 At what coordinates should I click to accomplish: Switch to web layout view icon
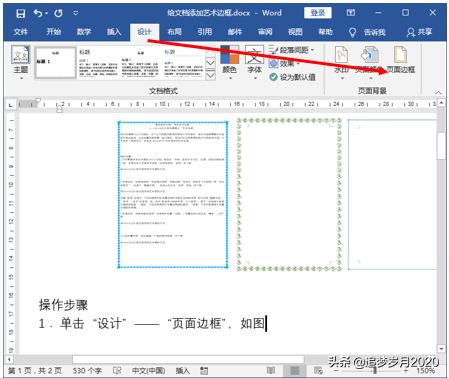318,370
